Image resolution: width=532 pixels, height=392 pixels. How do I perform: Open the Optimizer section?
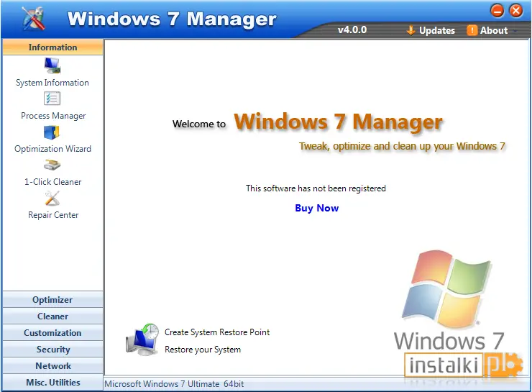pos(52,300)
